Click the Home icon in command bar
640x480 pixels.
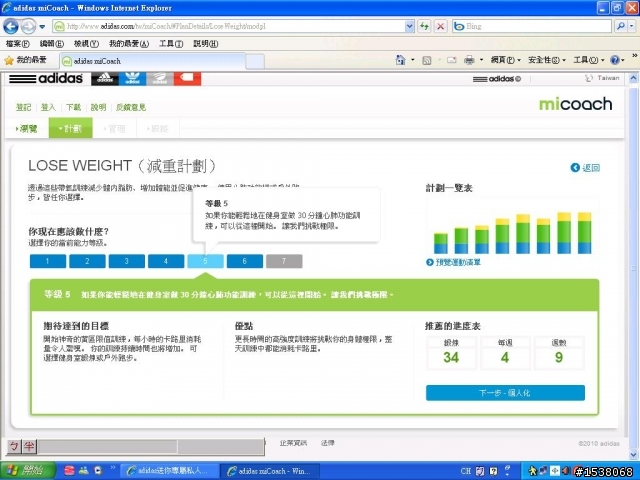point(400,60)
